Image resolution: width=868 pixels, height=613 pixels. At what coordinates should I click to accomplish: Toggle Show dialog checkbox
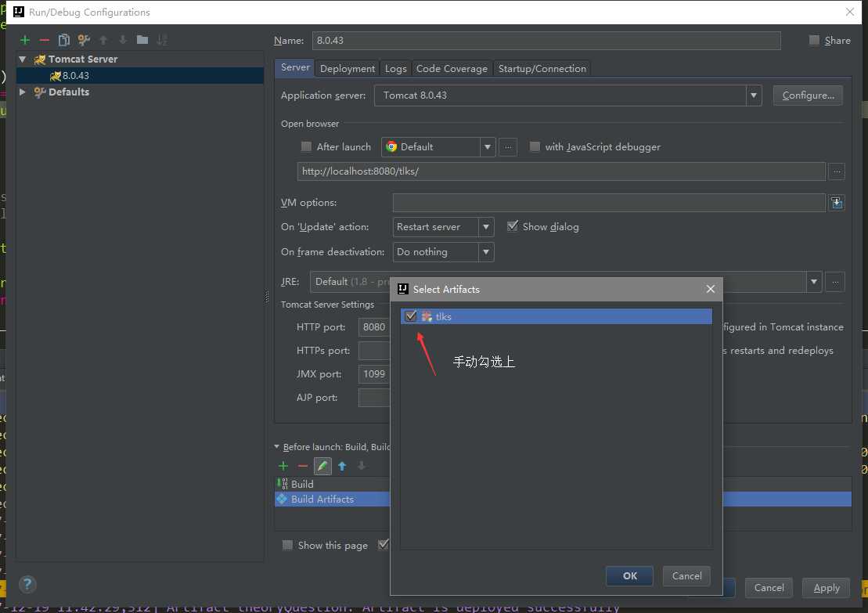513,226
